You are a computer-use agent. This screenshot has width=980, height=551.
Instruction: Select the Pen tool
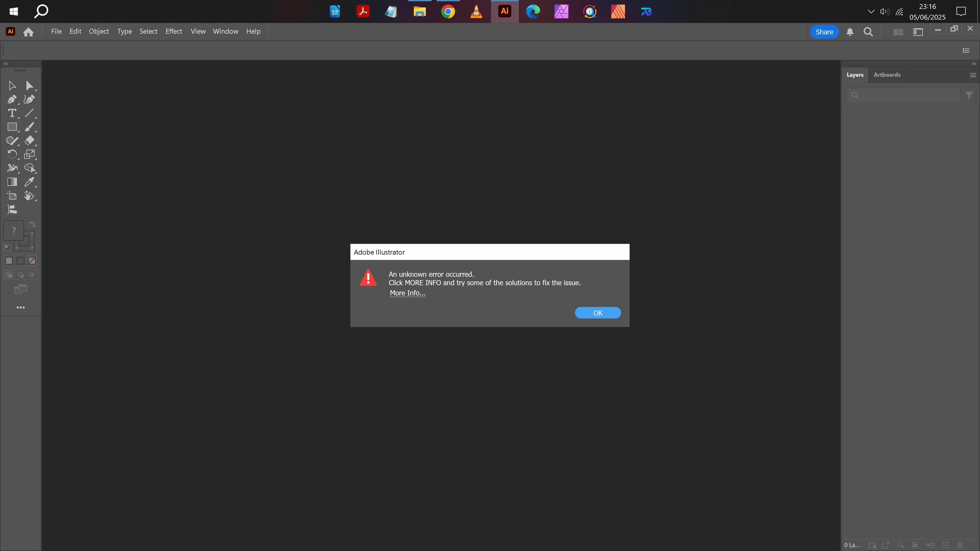coord(12,100)
